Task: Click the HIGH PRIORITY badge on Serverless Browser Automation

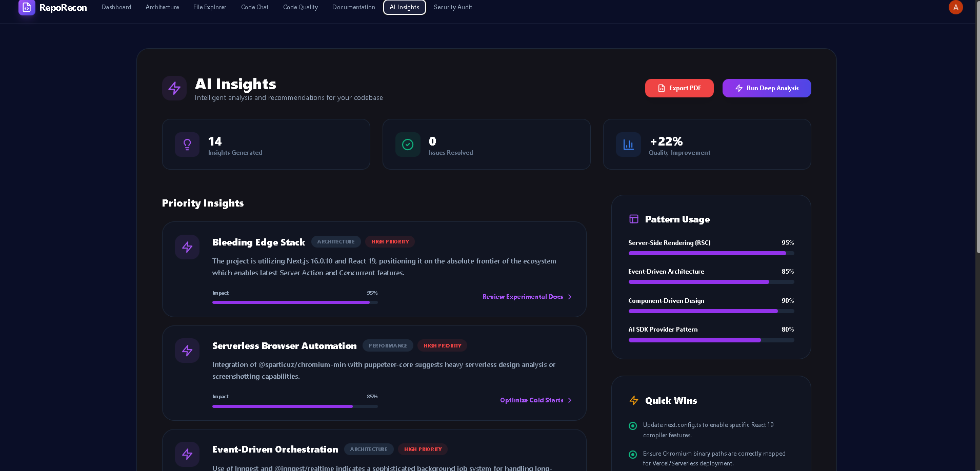Action: click(443, 345)
